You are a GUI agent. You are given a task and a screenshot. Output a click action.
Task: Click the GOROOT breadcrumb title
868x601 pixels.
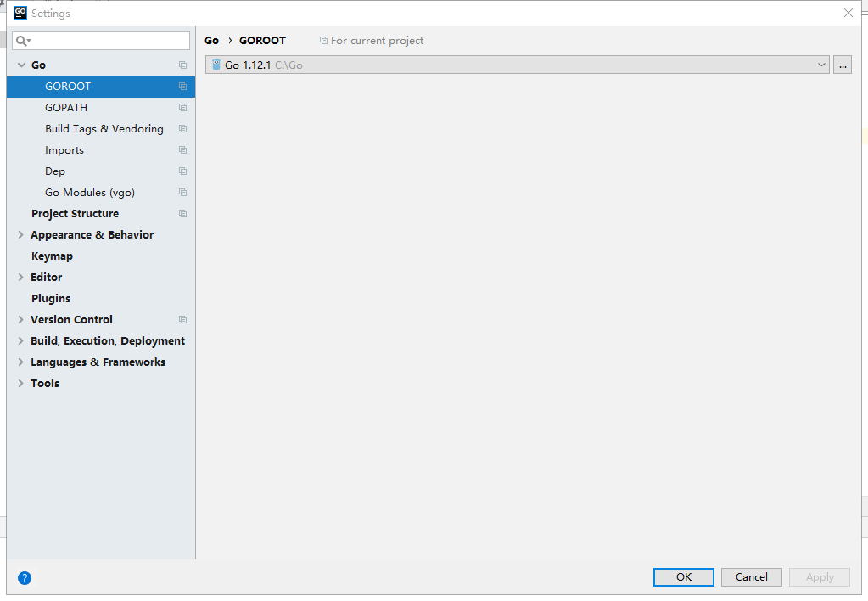262,41
